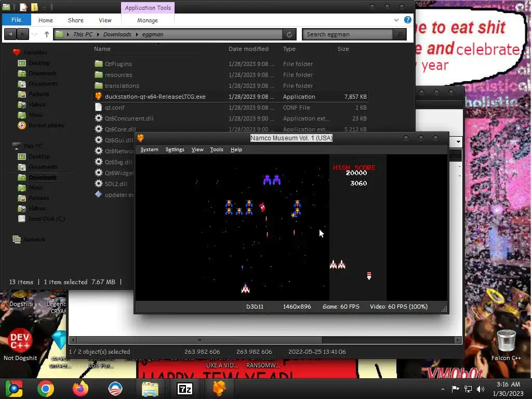Screen dimensions: 532x399
Task: Click the window resize grip in DuckStation status bar
Action: point(444,309)
